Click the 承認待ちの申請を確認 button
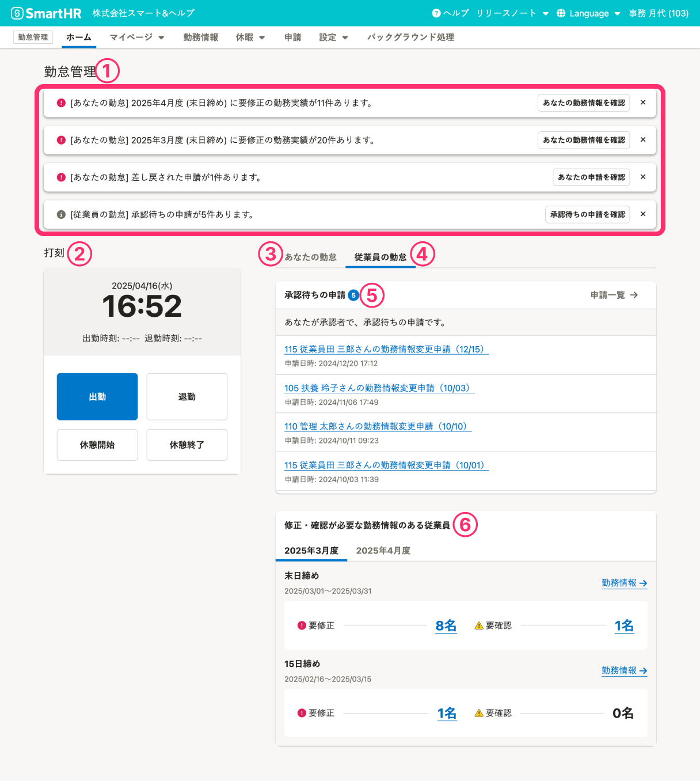Screen dimensions: 700x781 pyautogui.click(x=587, y=214)
